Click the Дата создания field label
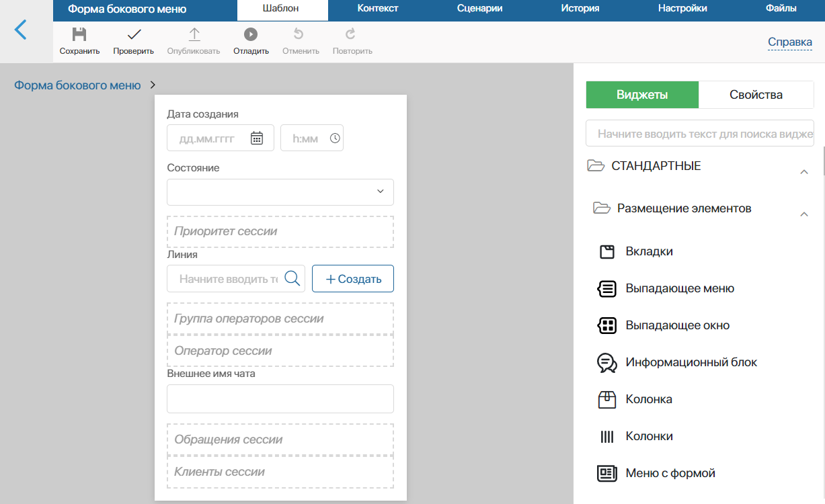 202,114
